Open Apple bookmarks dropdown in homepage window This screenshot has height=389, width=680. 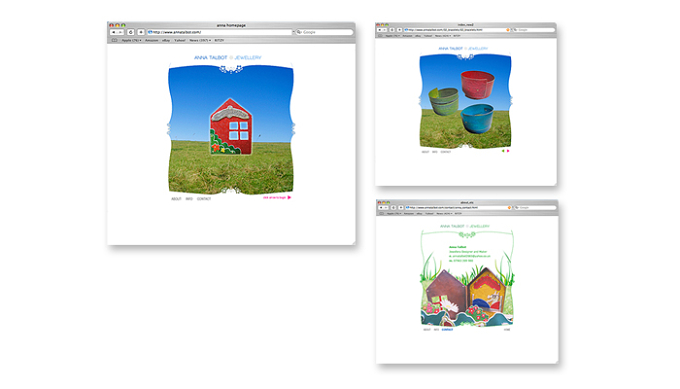pyautogui.click(x=131, y=40)
